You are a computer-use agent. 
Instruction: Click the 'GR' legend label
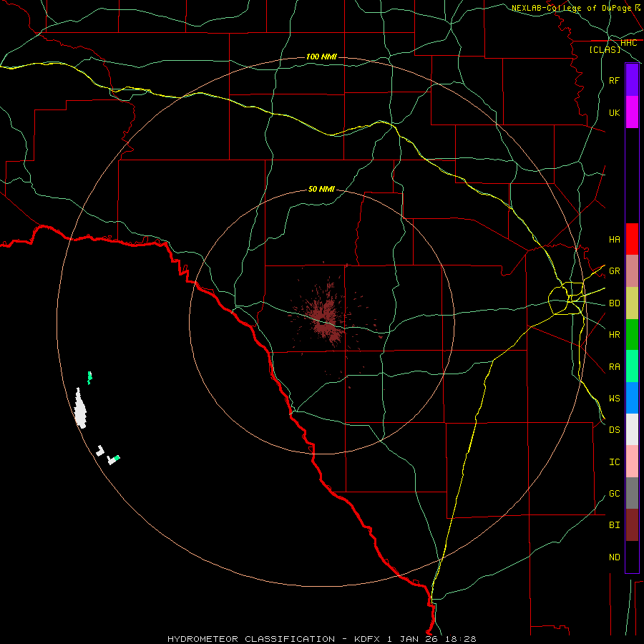(x=614, y=271)
